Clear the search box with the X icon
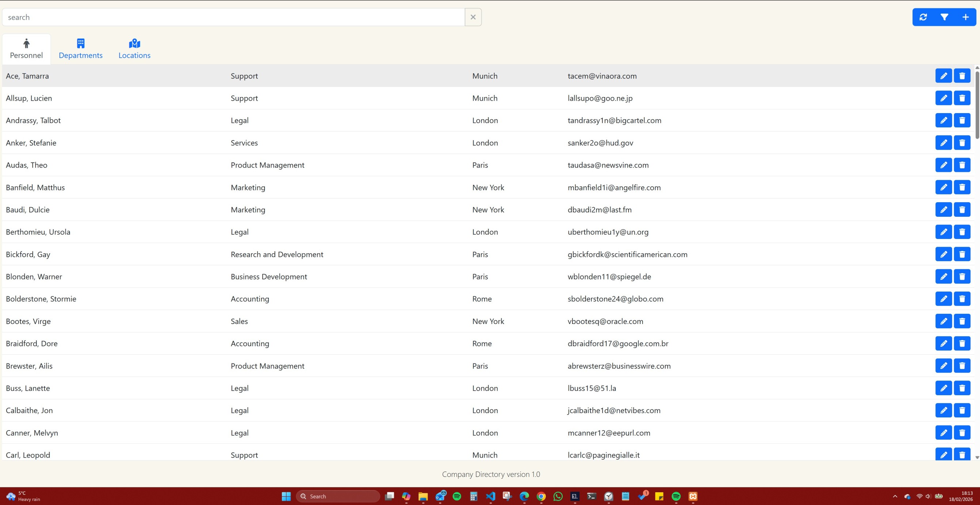980x505 pixels. point(473,17)
